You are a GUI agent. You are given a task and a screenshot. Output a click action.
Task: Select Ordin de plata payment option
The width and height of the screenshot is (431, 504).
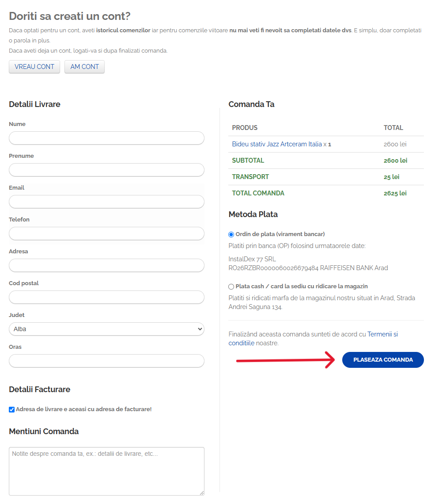coord(231,234)
